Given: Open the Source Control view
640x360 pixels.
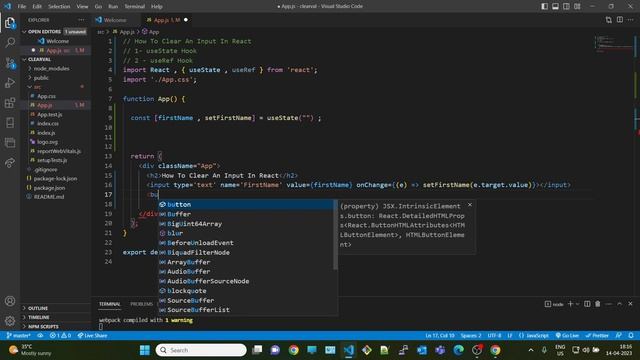Looking at the screenshot, I should tap(10, 63).
